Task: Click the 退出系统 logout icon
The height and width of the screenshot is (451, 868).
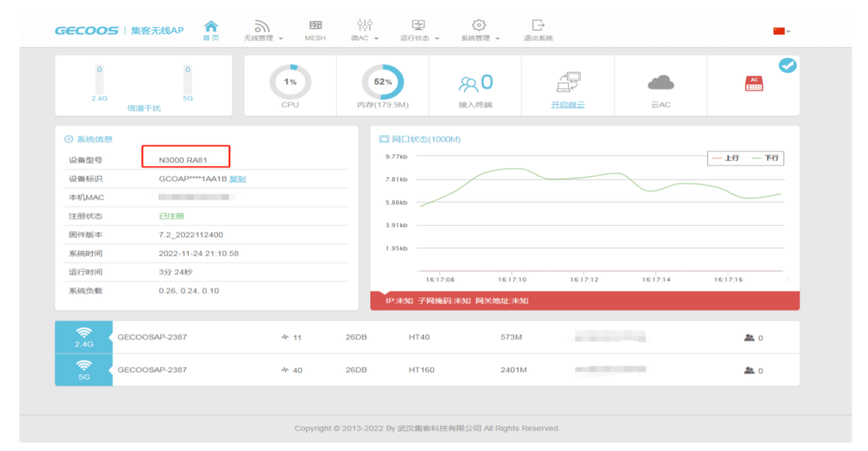Action: [538, 25]
